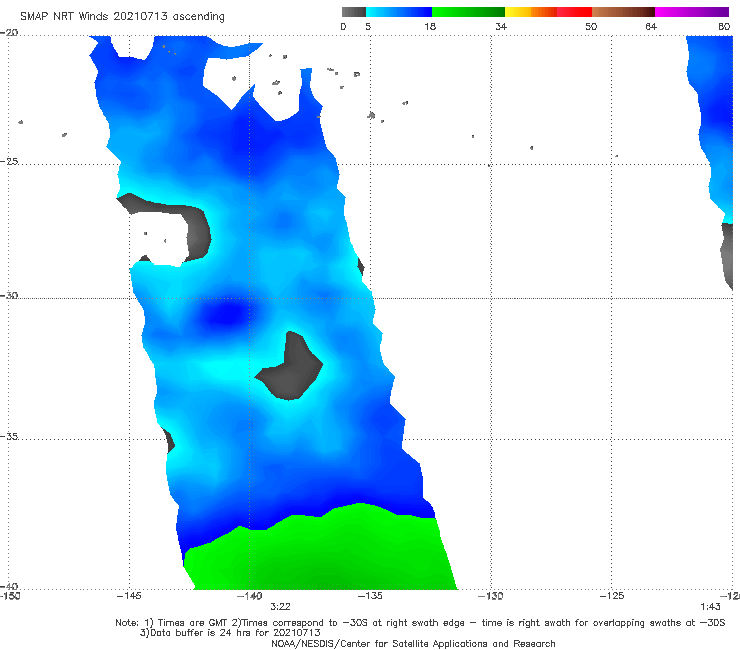Click the green segment of the color bar

(x=468, y=12)
